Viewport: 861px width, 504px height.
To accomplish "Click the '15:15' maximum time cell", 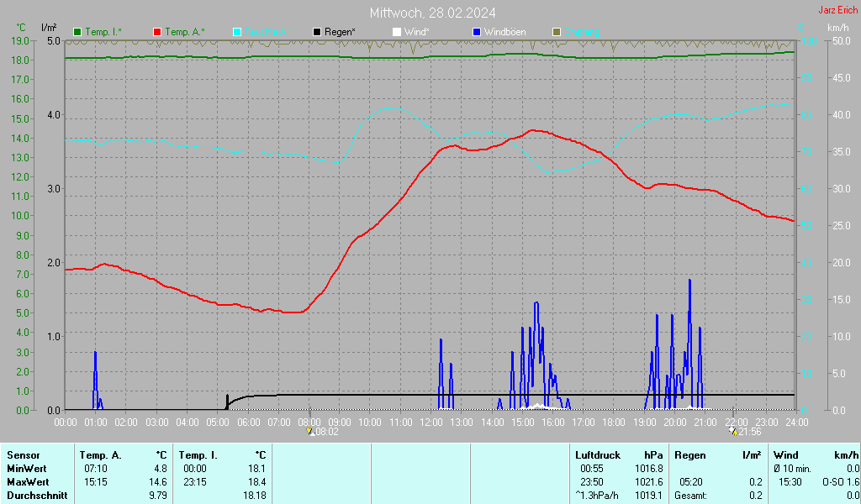I will [x=96, y=482].
